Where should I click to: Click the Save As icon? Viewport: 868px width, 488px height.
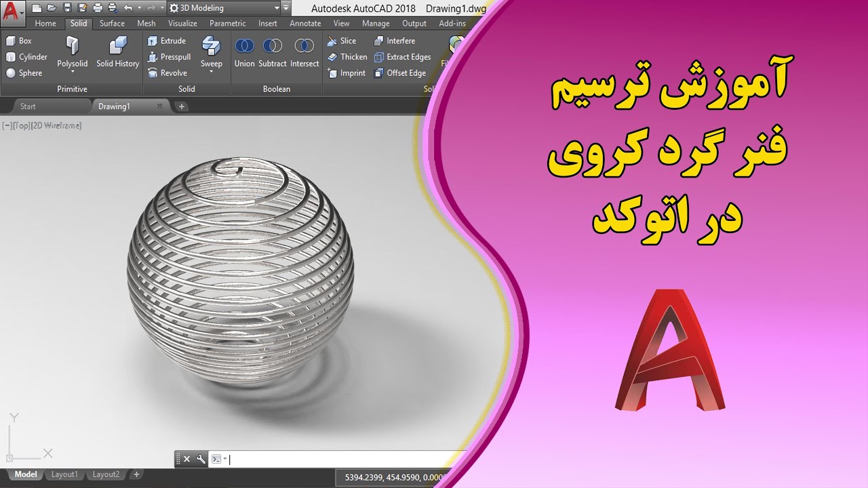(82, 8)
